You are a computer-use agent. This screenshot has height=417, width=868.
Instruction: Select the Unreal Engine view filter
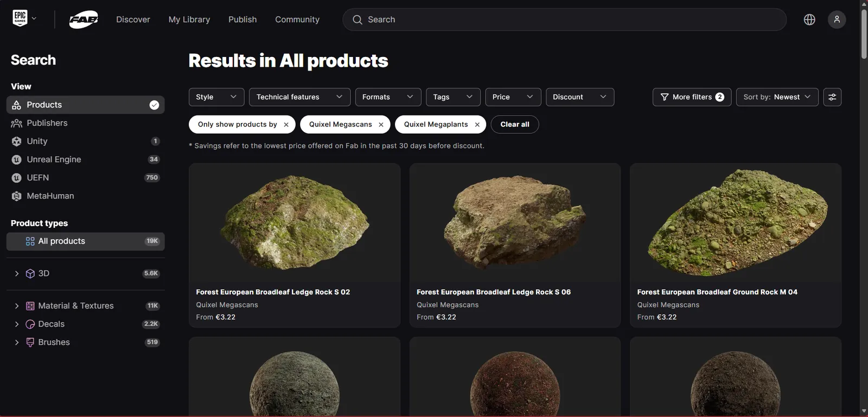[86, 160]
